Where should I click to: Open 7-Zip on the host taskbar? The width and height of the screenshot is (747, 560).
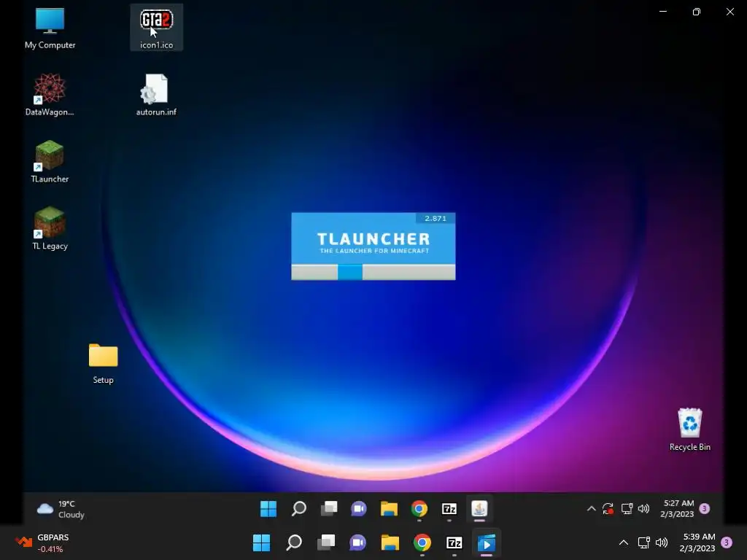click(454, 542)
